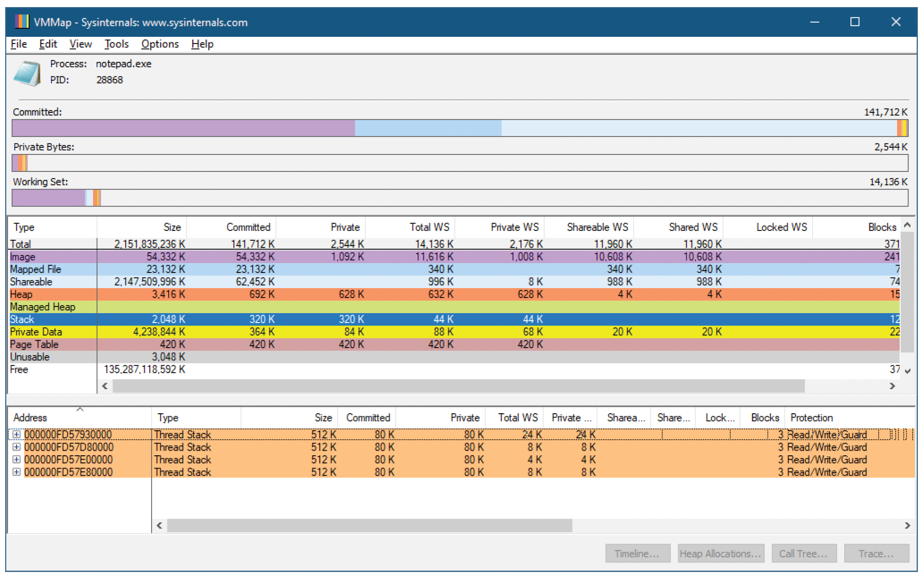Click Free size value 135,287,118,592 K

click(x=145, y=369)
